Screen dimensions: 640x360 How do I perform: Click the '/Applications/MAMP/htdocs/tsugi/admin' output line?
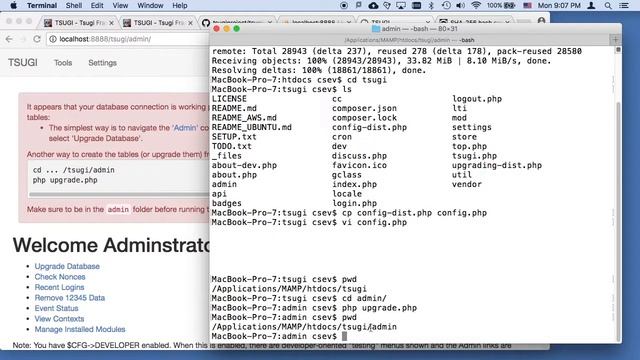coord(304,327)
